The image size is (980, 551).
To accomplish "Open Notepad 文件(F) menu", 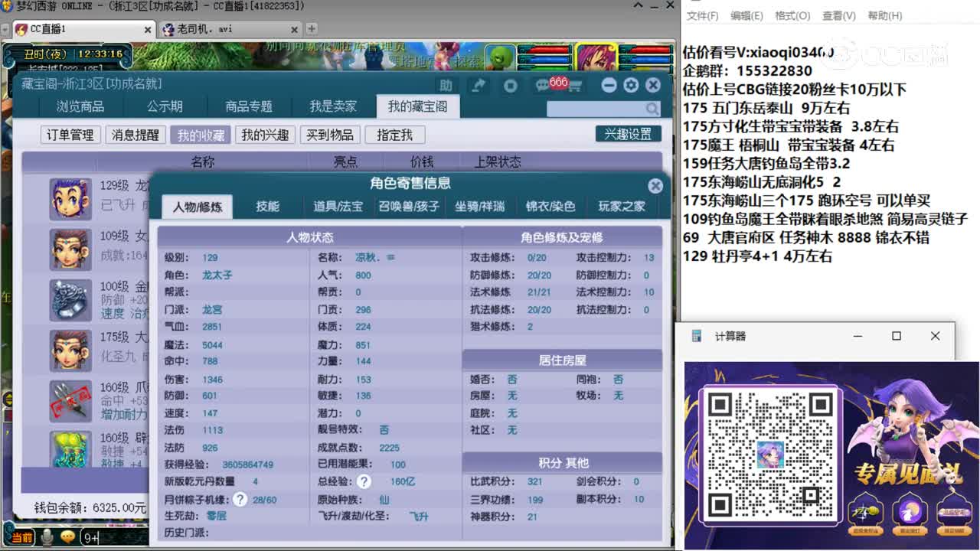I will pos(702,15).
